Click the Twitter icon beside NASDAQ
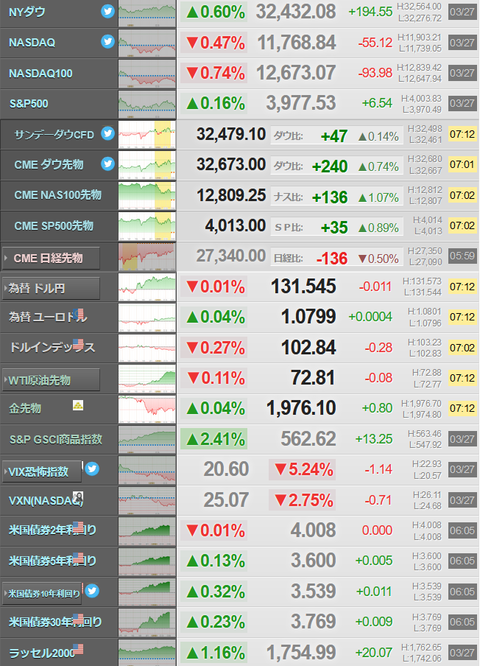The width and height of the screenshot is (480, 666). pyautogui.click(x=108, y=42)
